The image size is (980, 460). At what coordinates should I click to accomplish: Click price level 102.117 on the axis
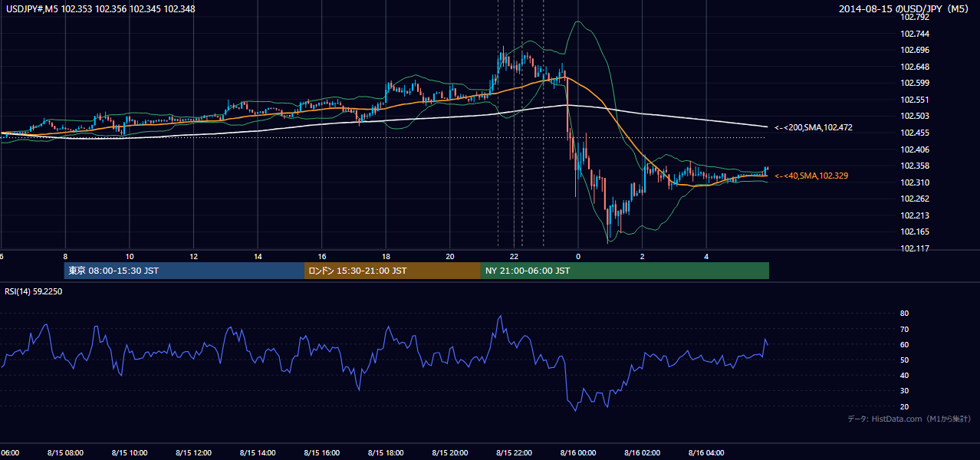[915, 248]
